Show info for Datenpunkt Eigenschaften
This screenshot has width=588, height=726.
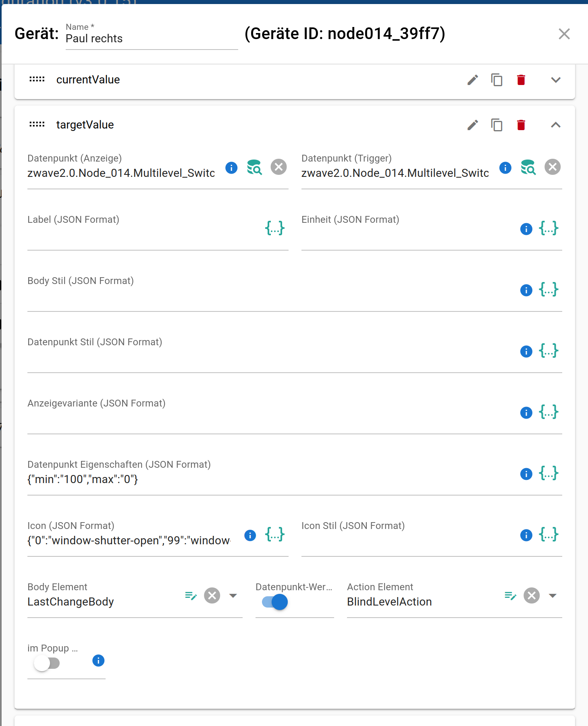coord(526,474)
